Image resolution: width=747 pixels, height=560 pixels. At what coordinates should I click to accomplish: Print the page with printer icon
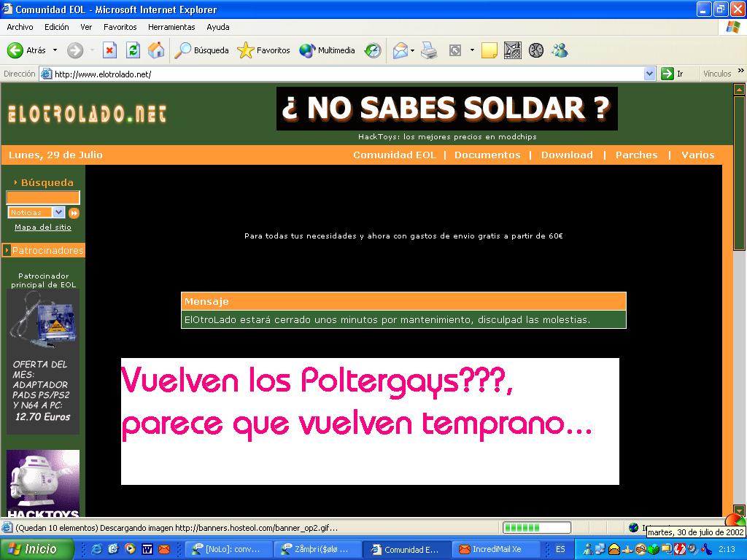point(429,50)
